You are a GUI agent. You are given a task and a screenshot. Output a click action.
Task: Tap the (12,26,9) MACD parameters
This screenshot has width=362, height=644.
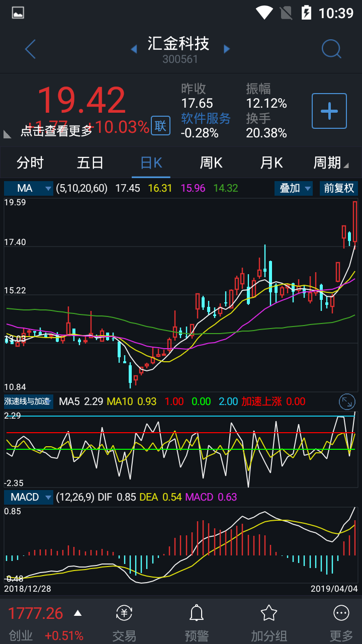(x=74, y=497)
